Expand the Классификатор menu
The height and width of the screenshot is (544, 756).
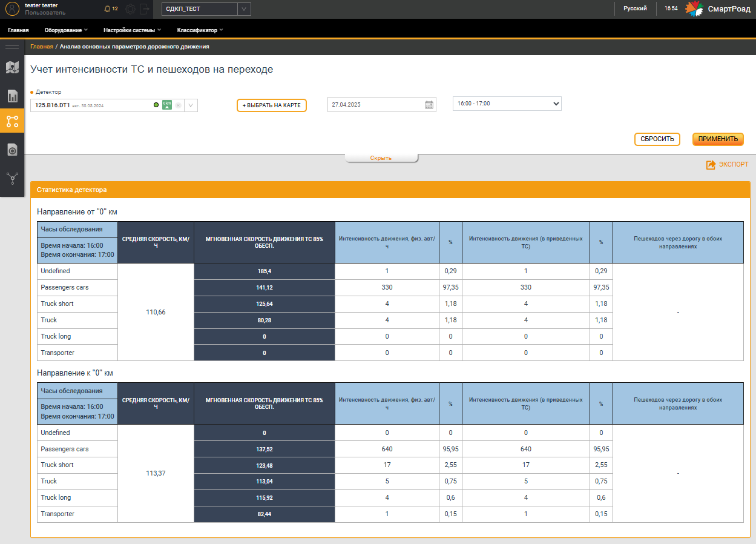click(x=200, y=30)
